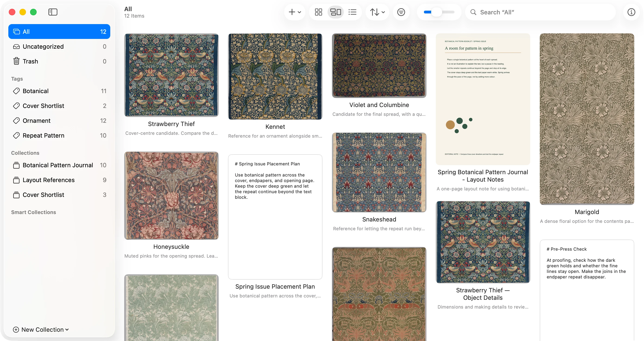Click the Honeysuckle title label

tap(171, 247)
